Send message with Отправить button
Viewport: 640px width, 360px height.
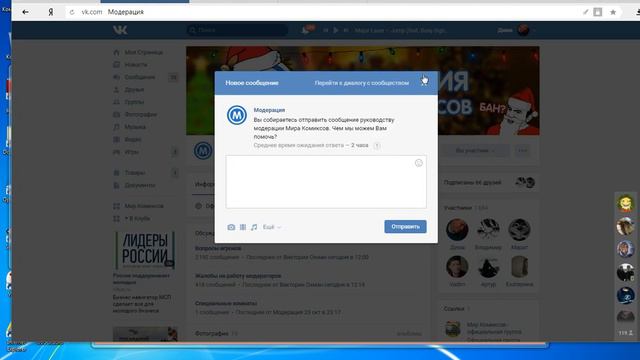click(x=405, y=227)
